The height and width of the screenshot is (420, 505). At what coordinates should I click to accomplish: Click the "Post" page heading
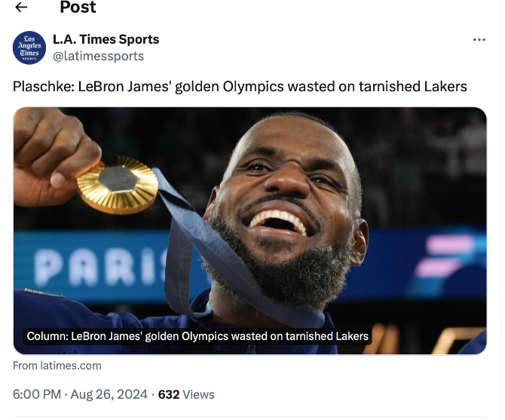click(x=78, y=8)
